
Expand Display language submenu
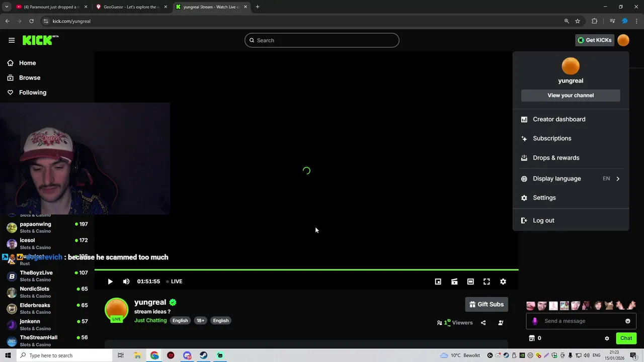[571, 178]
